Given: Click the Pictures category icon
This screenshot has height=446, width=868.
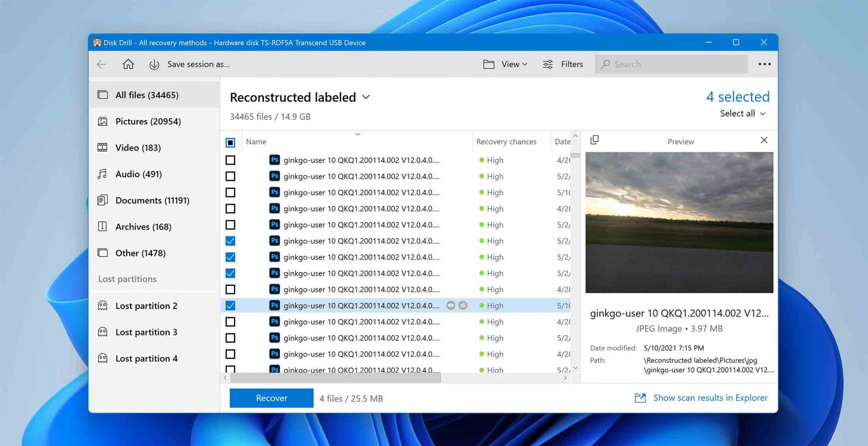Looking at the screenshot, I should tap(103, 121).
